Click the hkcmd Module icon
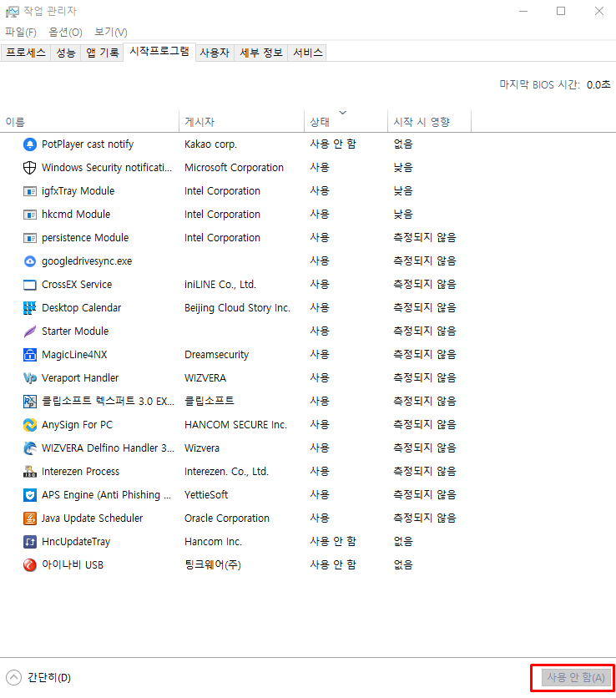This screenshot has width=616, height=698. click(30, 215)
